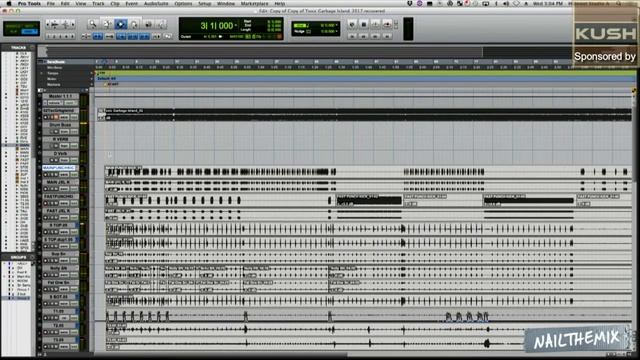Enable Shuffle edit mode
Screen dimensions: 640x360
[13, 26]
